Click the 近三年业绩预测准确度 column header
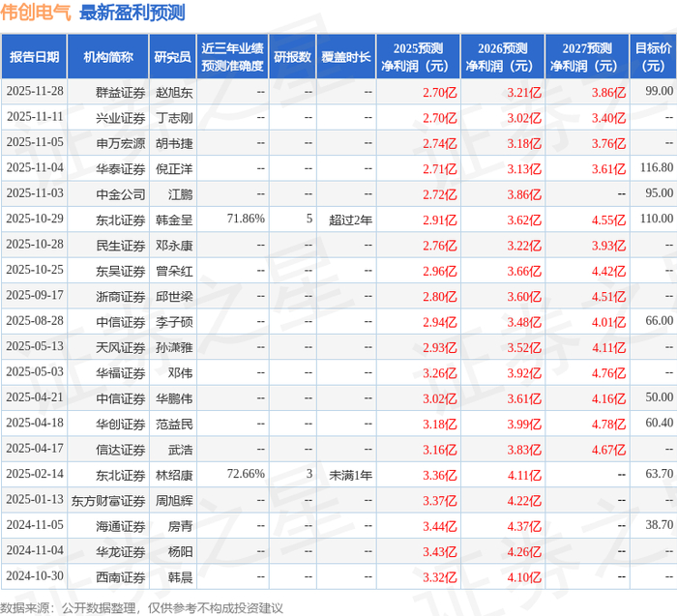The width and height of the screenshot is (677, 616). click(x=233, y=56)
